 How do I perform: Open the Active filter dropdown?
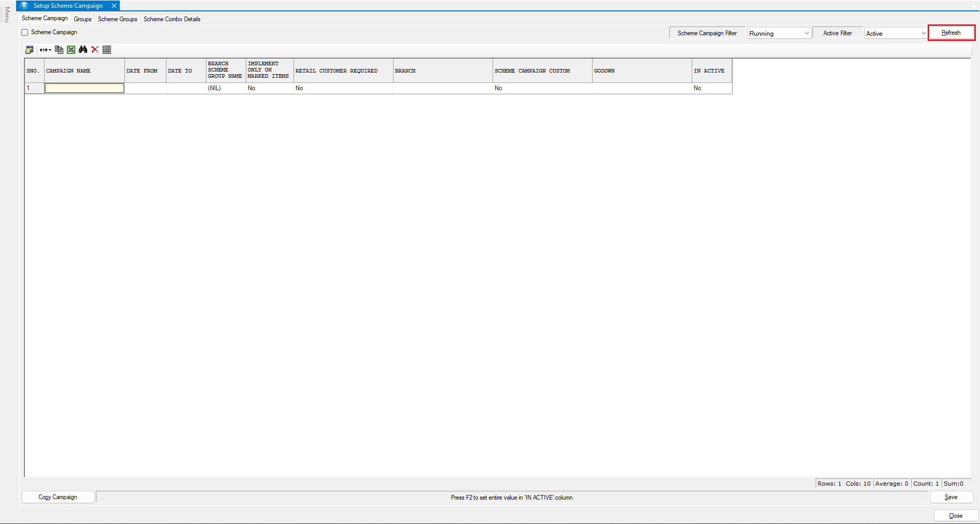click(895, 33)
